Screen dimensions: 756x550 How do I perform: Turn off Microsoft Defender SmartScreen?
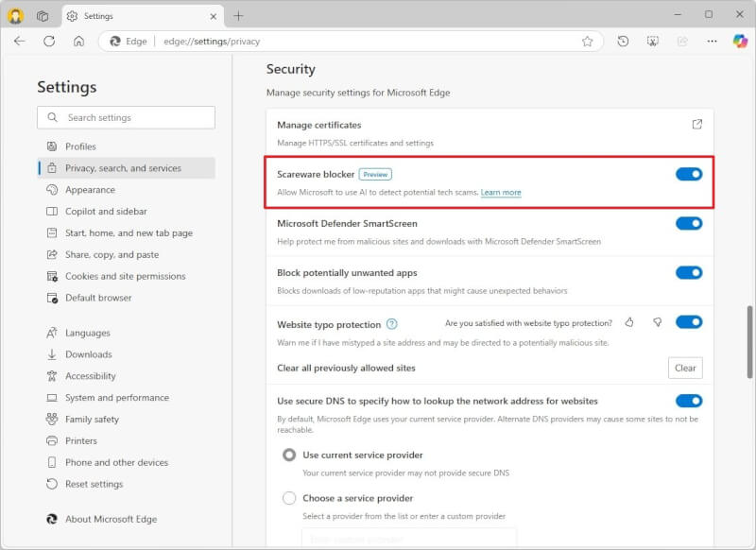pyautogui.click(x=689, y=223)
